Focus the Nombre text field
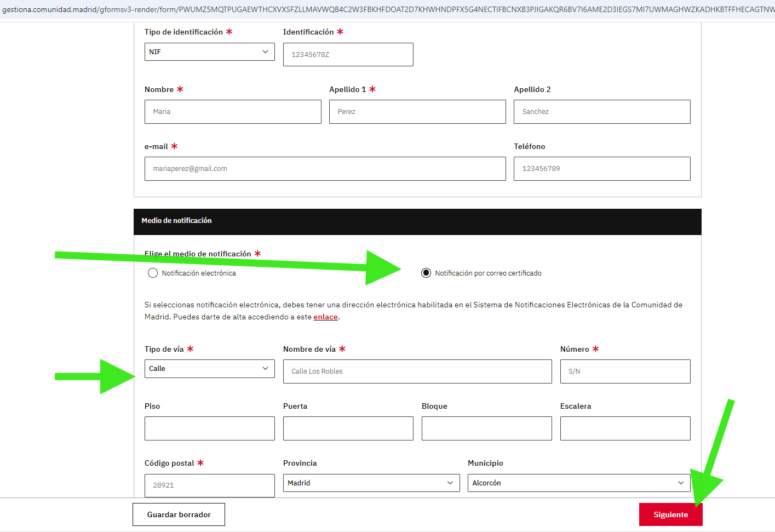The height and width of the screenshot is (532, 775). tap(233, 112)
